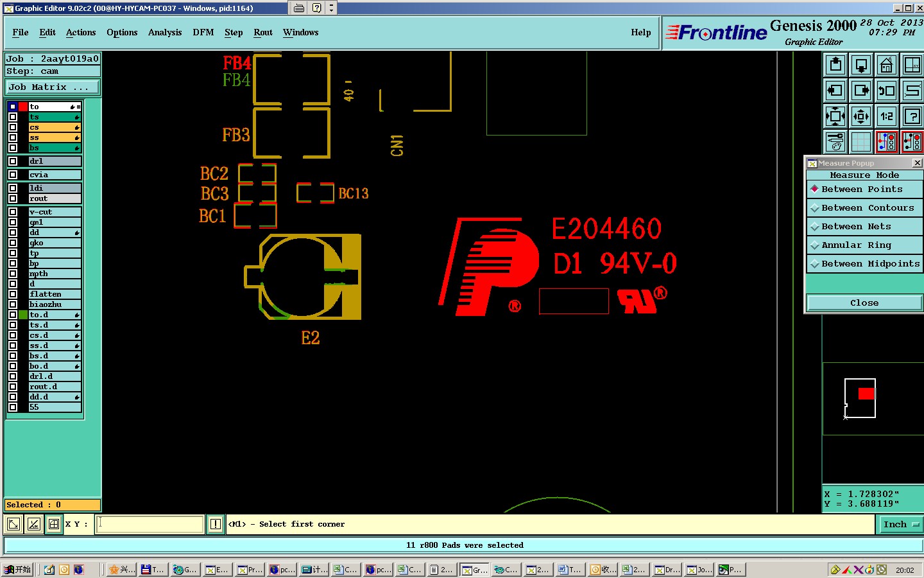Toggle visibility checkbox for layer to.d
Screen dimensions: 924x578
coord(13,315)
